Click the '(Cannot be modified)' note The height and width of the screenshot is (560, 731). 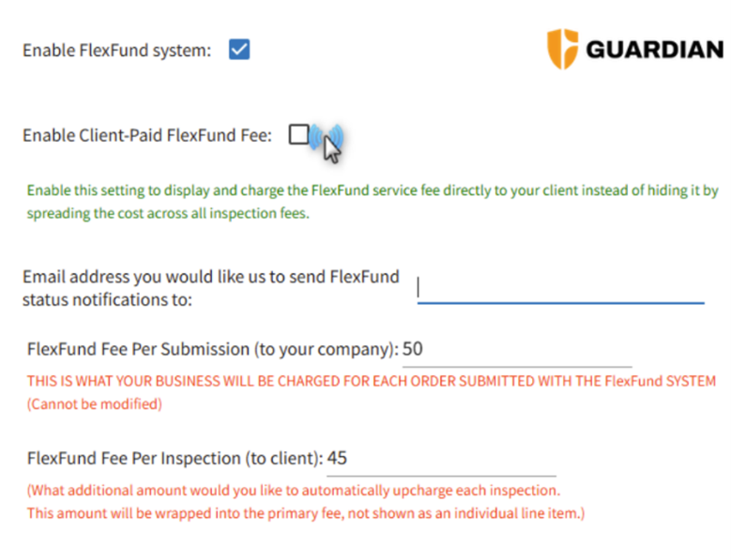[x=95, y=404]
